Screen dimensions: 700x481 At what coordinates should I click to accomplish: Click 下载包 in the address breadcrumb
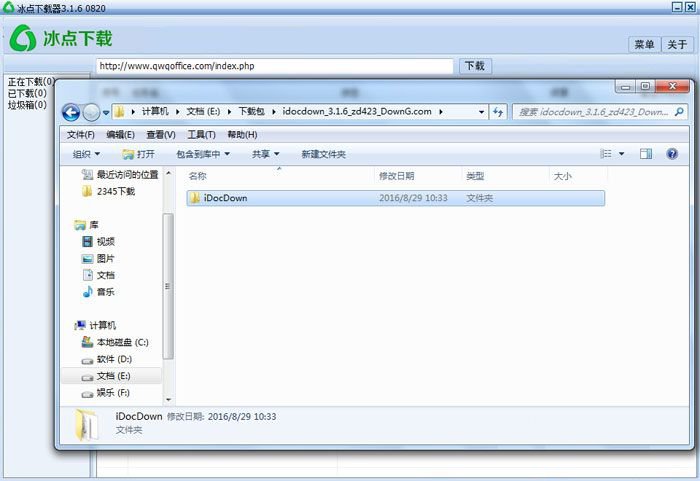click(x=251, y=111)
